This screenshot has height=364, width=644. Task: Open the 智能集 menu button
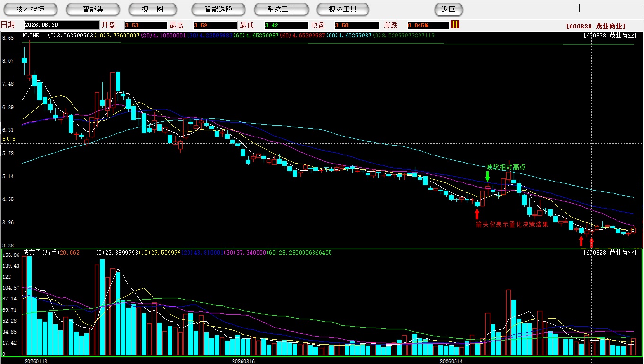(x=93, y=9)
